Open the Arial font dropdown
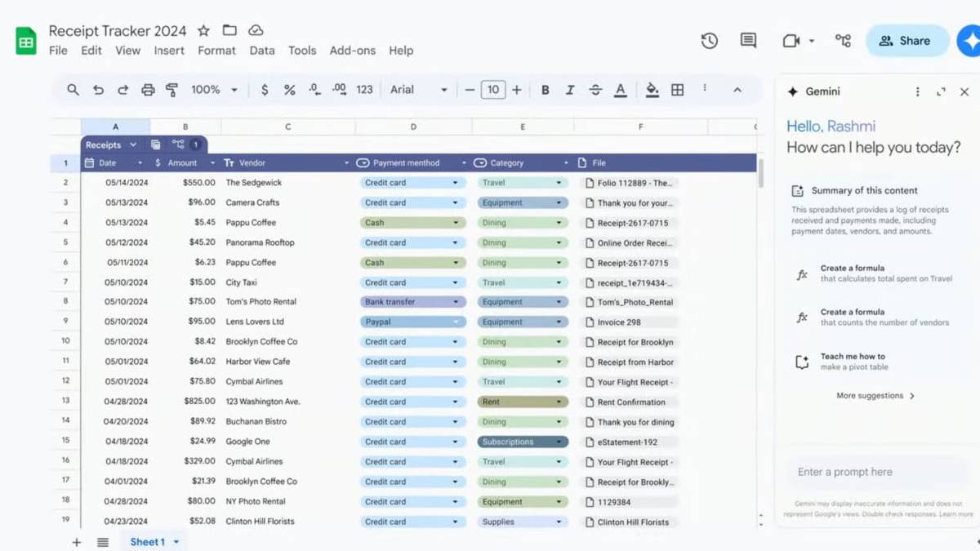The image size is (980, 551). pyautogui.click(x=419, y=90)
